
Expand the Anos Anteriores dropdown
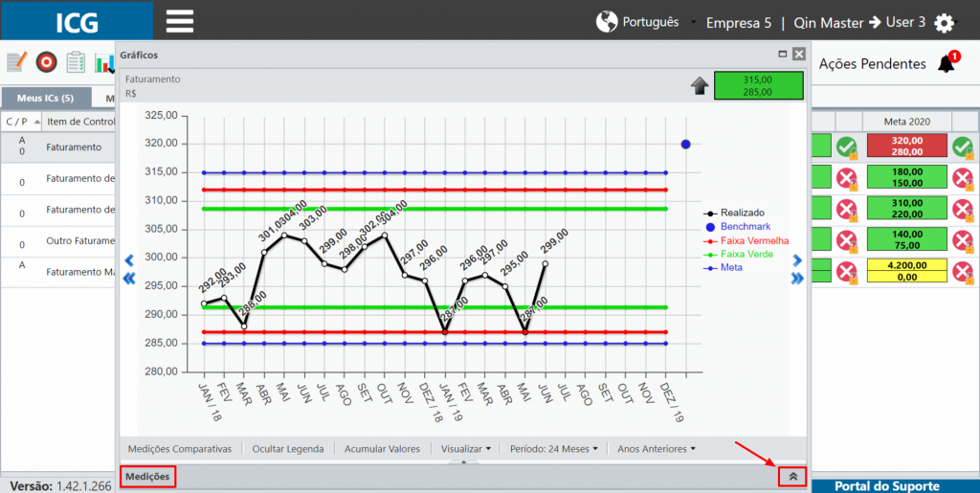click(657, 449)
